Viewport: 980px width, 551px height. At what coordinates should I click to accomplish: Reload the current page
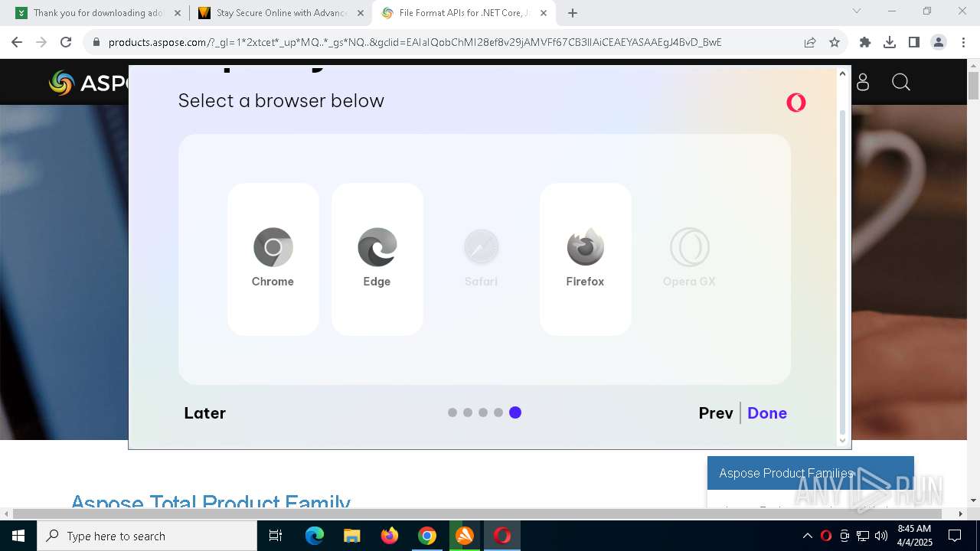click(66, 42)
